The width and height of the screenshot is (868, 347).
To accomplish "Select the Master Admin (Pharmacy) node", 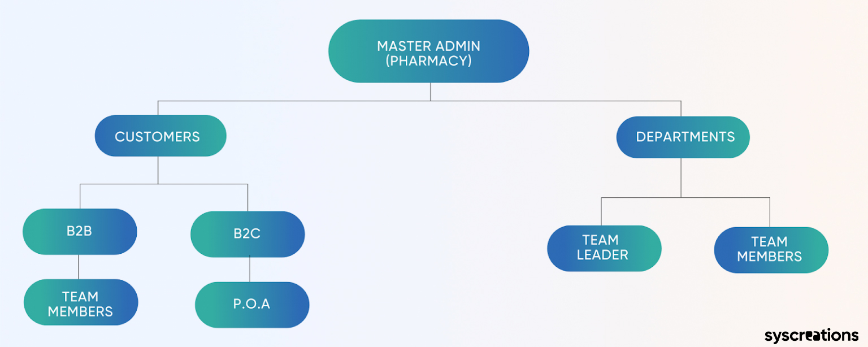I will coord(428,51).
